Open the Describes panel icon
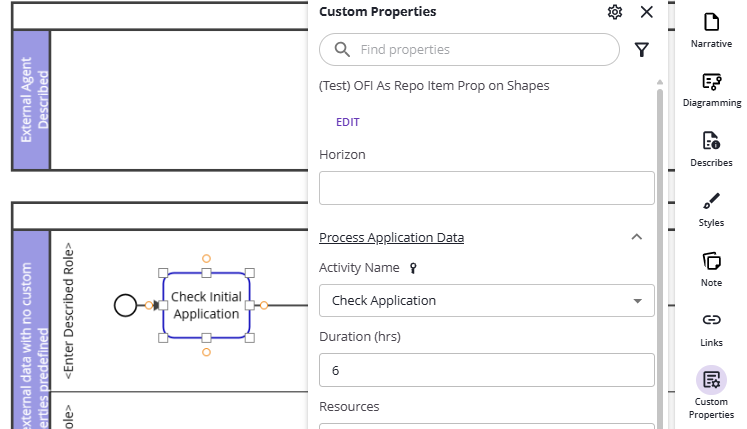The height and width of the screenshot is (429, 747). point(711,141)
